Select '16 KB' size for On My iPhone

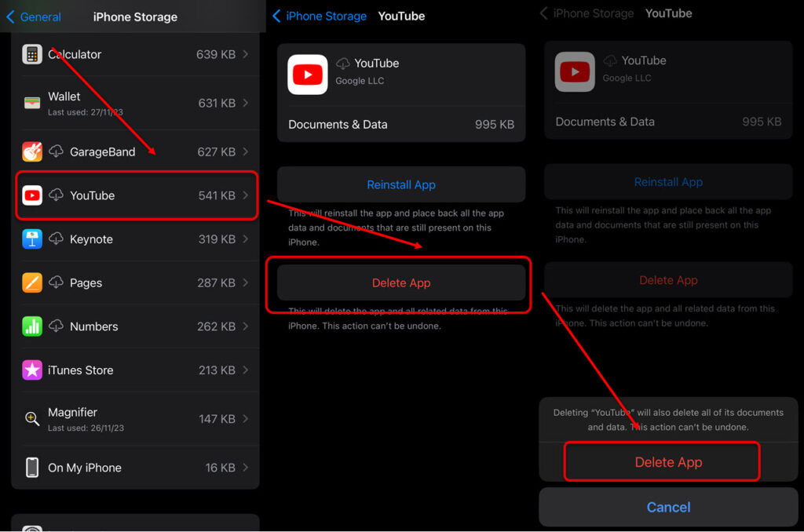(221, 468)
